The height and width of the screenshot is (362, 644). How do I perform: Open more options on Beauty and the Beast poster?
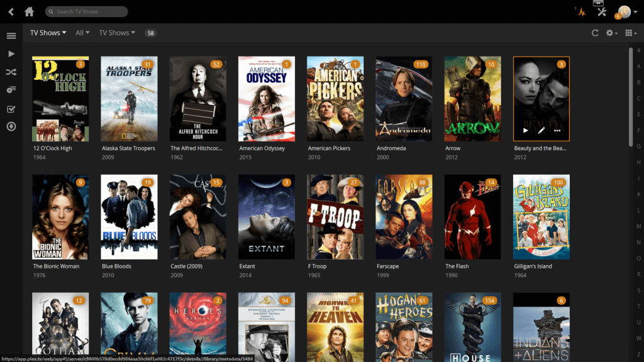coord(557,131)
